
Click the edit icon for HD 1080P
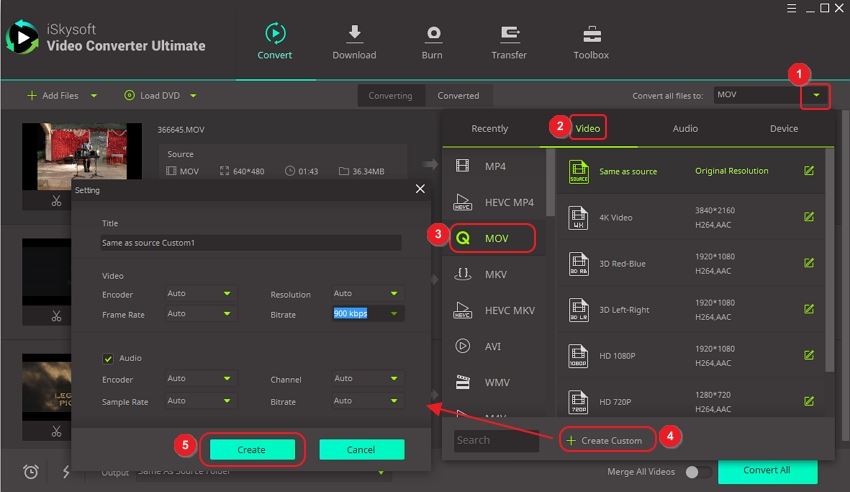tap(809, 355)
